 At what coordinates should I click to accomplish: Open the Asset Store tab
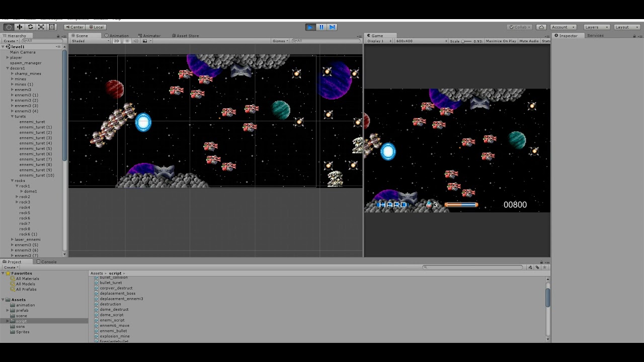(185, 36)
